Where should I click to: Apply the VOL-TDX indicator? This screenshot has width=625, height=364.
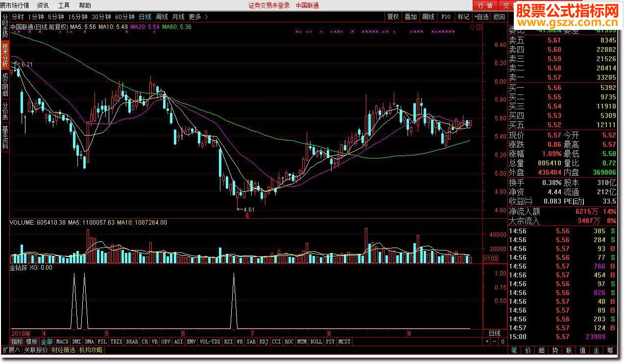210,341
